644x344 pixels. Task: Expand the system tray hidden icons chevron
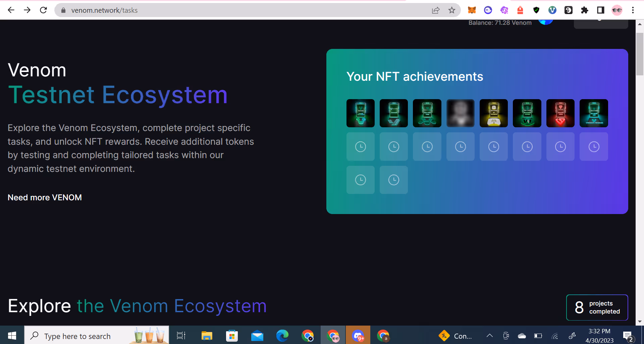(489, 336)
